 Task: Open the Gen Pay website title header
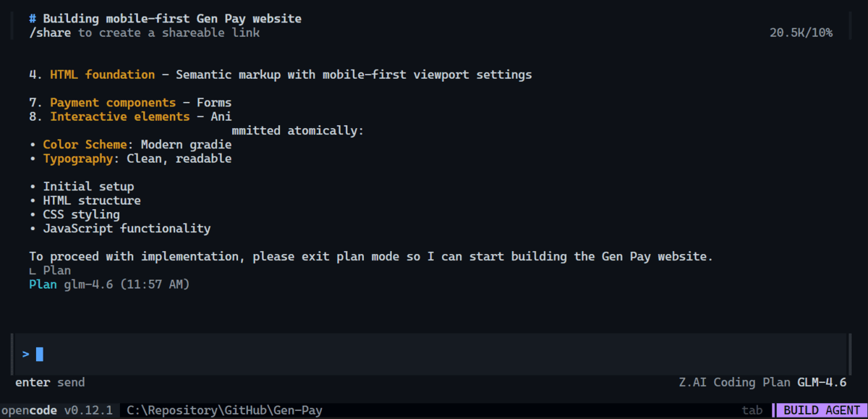163,18
